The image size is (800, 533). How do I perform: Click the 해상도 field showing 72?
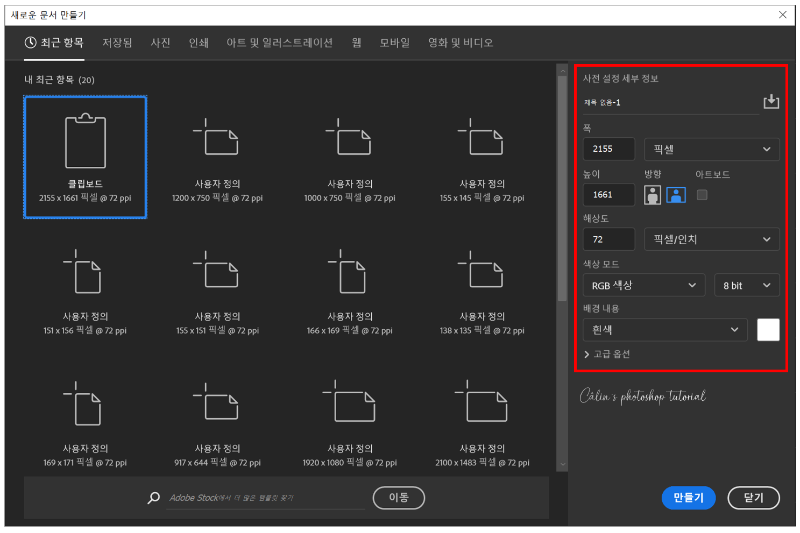[x=609, y=239]
